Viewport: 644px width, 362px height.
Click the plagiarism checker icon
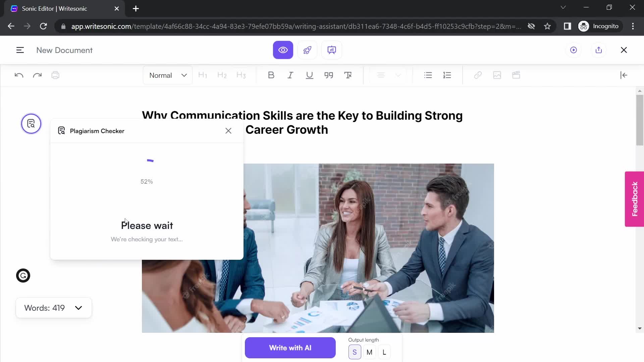tap(31, 124)
